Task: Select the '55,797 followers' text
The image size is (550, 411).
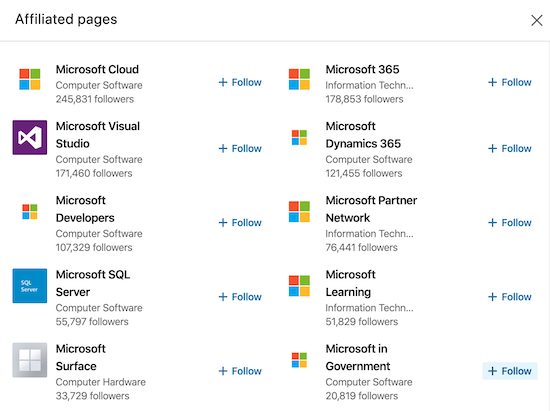Action: (92, 322)
